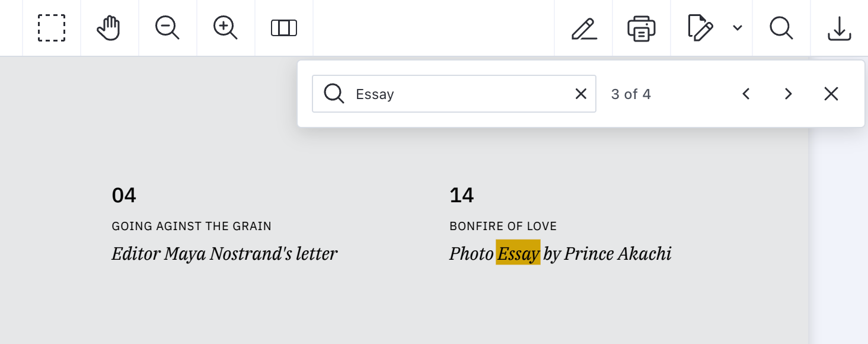This screenshot has width=868, height=344.
Task: Expand the edit options dropdown arrow
Action: coord(738,28)
